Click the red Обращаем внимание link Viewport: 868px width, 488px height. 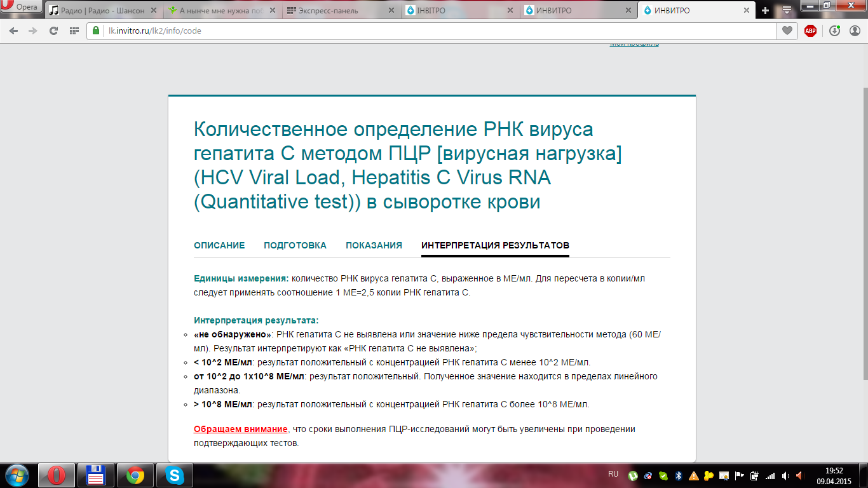point(241,429)
